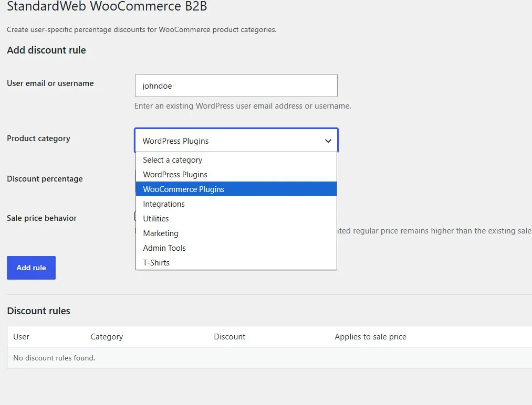Screen dimensions: 532x405
Task: Click the Add discount rule heading
Action: (47, 50)
